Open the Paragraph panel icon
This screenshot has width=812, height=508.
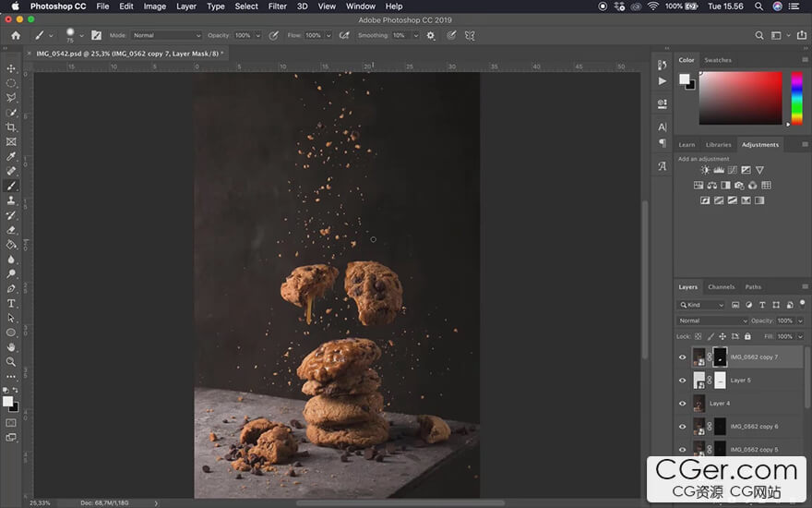[x=663, y=143]
